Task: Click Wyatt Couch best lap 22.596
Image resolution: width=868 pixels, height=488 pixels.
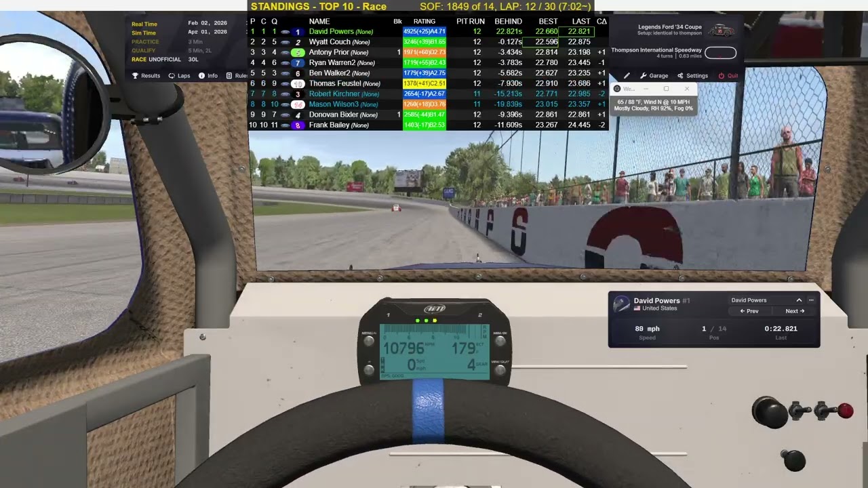Action: click(x=547, y=42)
